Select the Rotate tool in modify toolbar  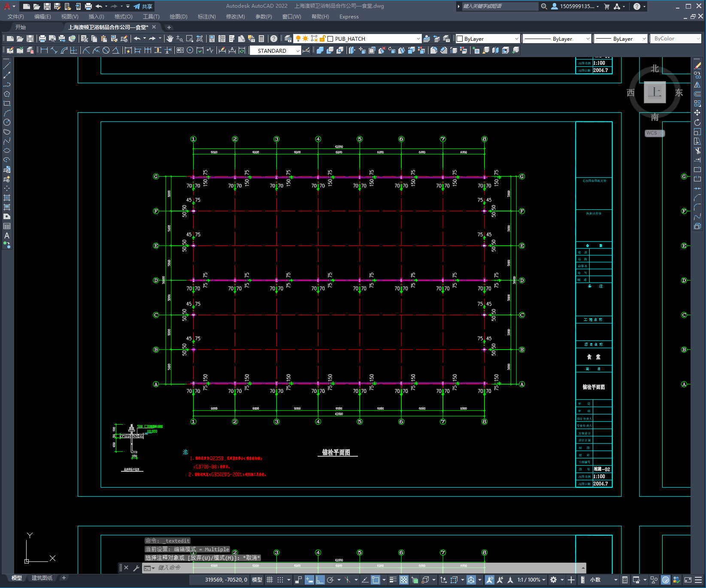coord(697,122)
